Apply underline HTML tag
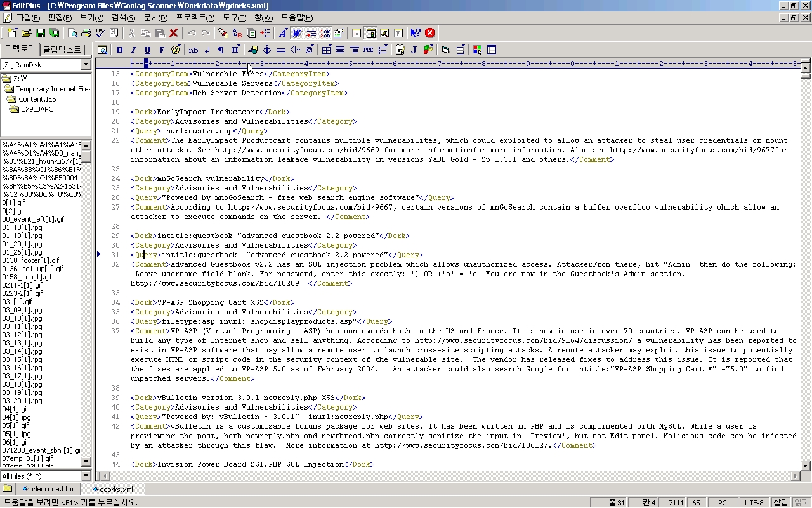The height and width of the screenshot is (508, 812). pyautogui.click(x=147, y=50)
